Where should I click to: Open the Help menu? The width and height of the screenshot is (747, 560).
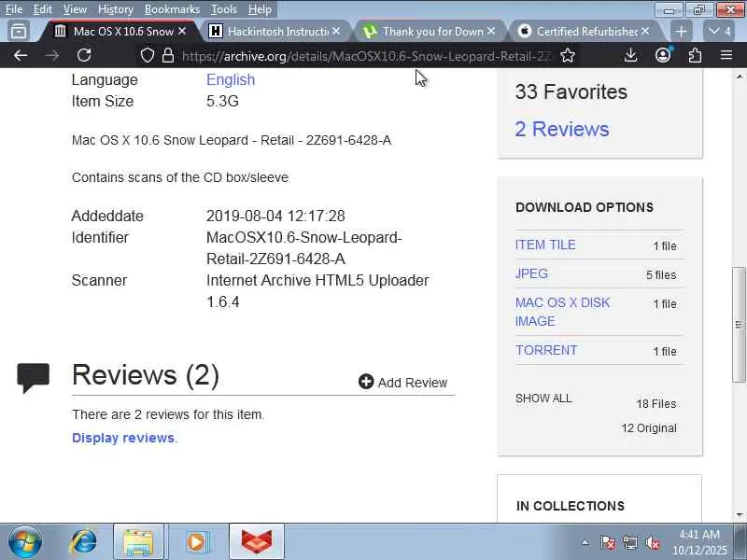coord(260,9)
